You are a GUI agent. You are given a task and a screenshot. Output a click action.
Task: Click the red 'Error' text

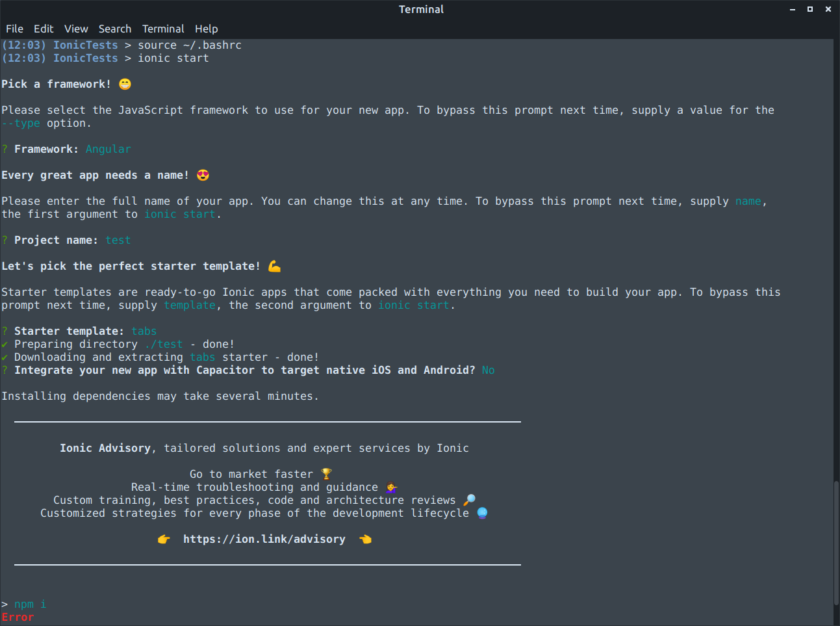tap(18, 617)
